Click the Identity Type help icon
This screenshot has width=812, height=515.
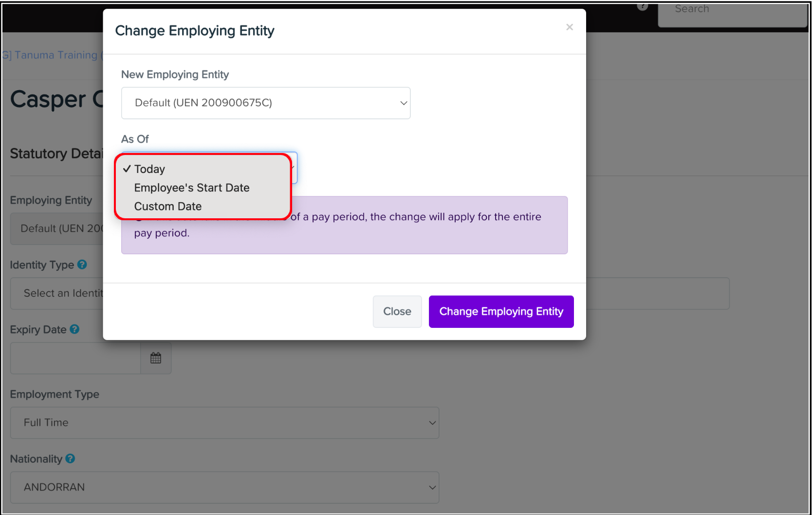click(82, 265)
